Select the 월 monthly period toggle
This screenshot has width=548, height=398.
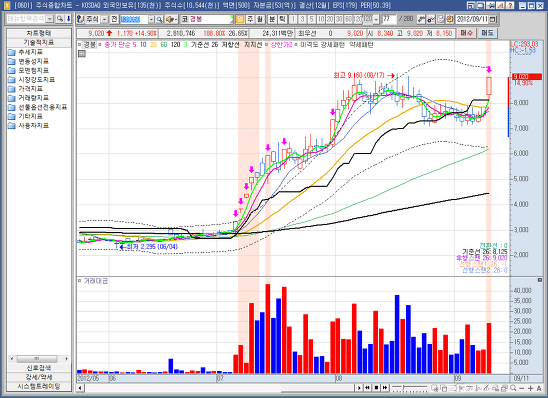(x=259, y=19)
